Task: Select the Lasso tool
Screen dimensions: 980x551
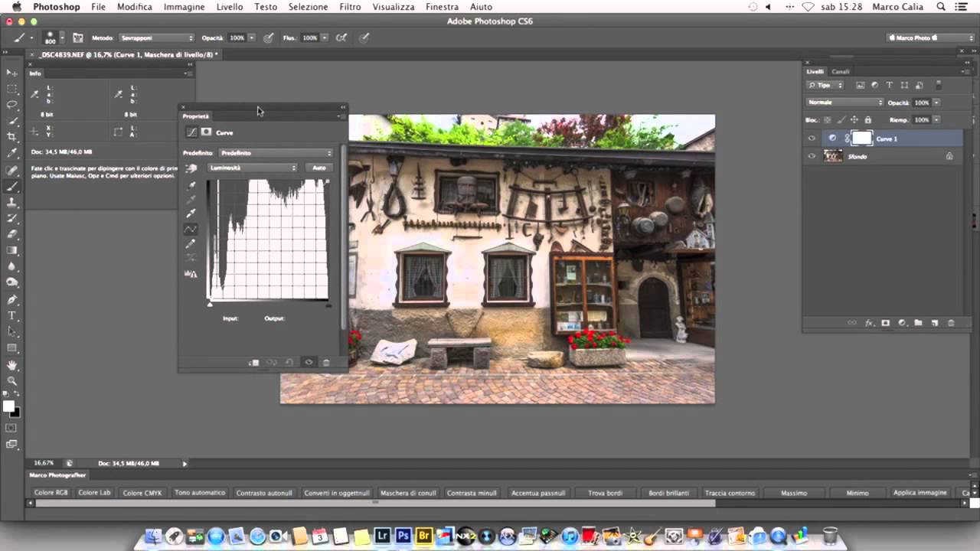Action: (11, 104)
